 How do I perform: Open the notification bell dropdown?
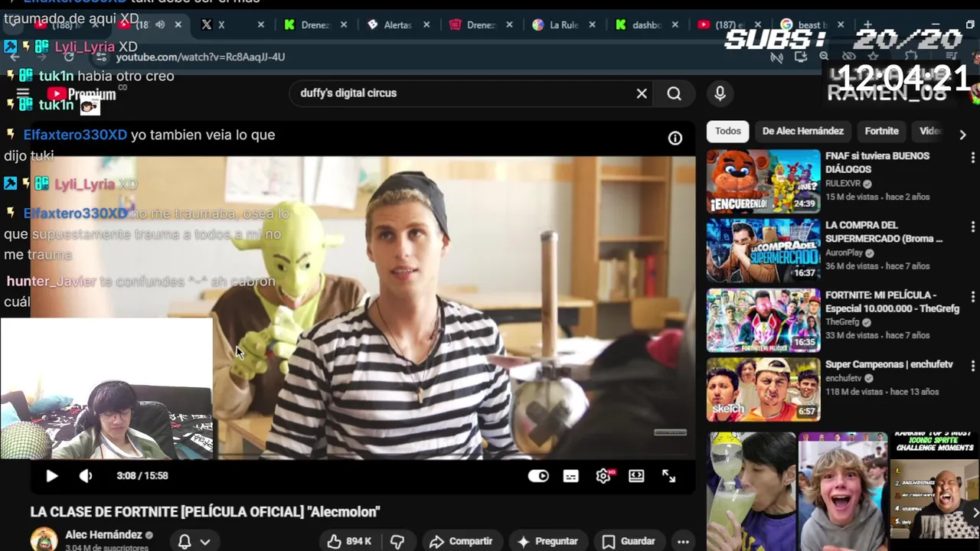click(194, 542)
